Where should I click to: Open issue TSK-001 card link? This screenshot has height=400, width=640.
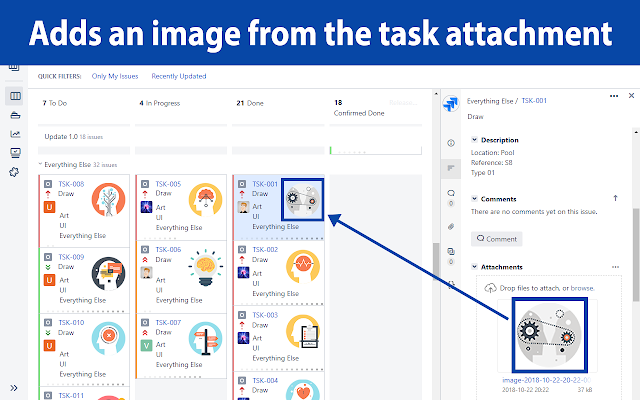(x=265, y=184)
